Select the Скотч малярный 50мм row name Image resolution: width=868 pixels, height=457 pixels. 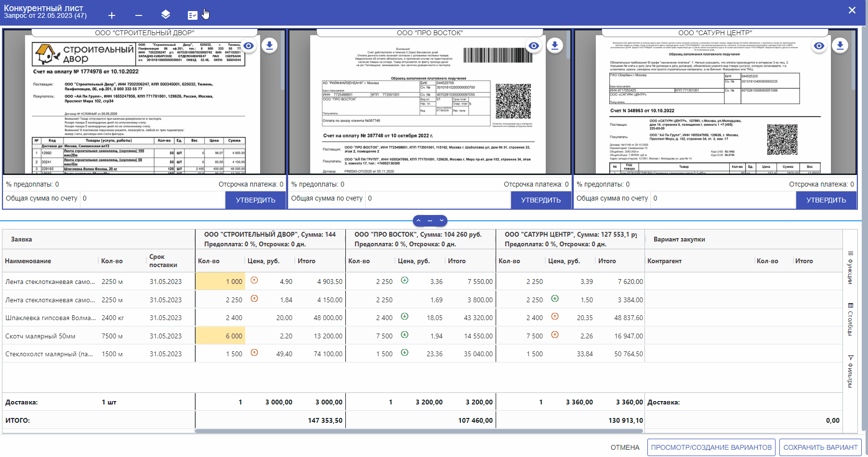coord(40,336)
